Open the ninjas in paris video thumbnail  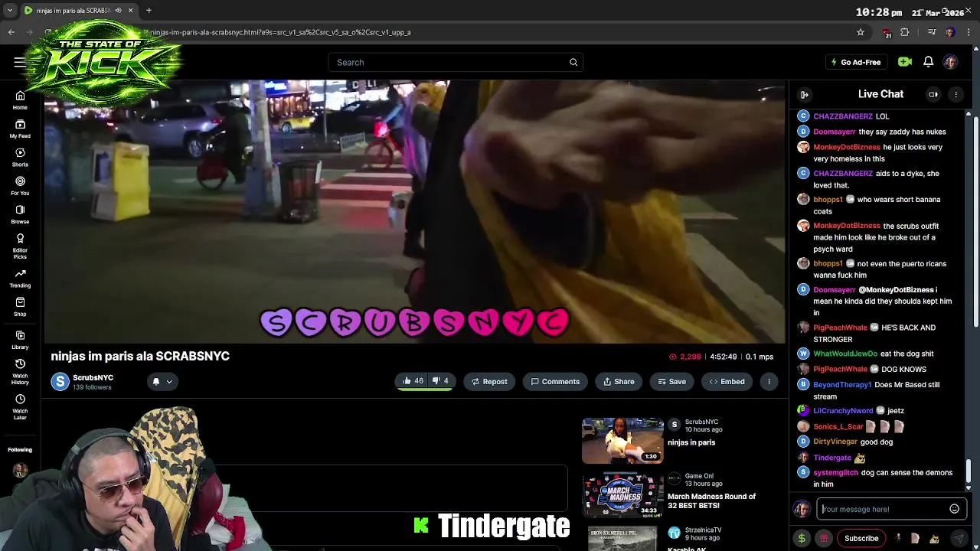click(x=622, y=440)
